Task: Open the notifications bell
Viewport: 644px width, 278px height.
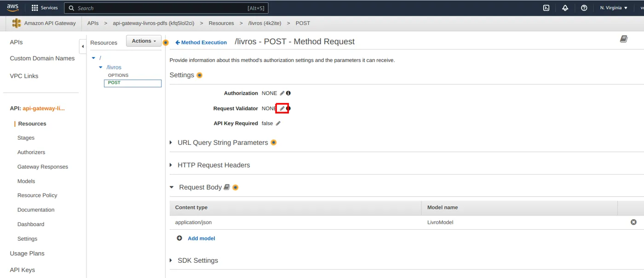Action: point(565,8)
